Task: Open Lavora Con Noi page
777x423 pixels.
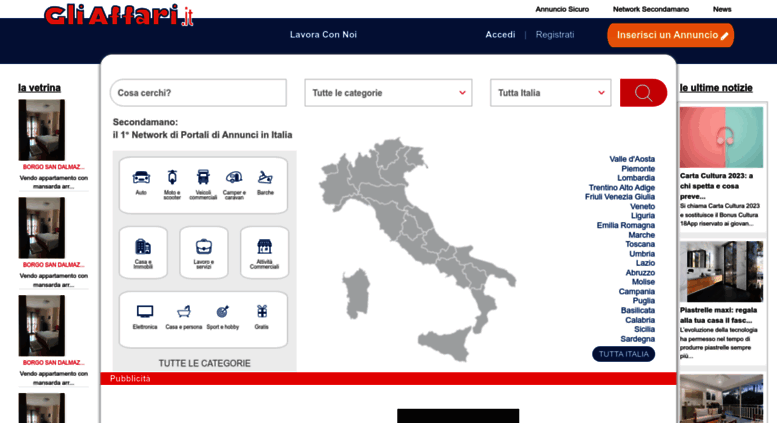Action: pos(323,35)
